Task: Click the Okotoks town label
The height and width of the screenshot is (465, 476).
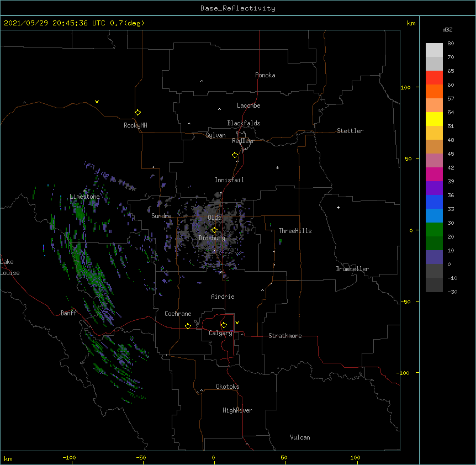Action: click(228, 387)
